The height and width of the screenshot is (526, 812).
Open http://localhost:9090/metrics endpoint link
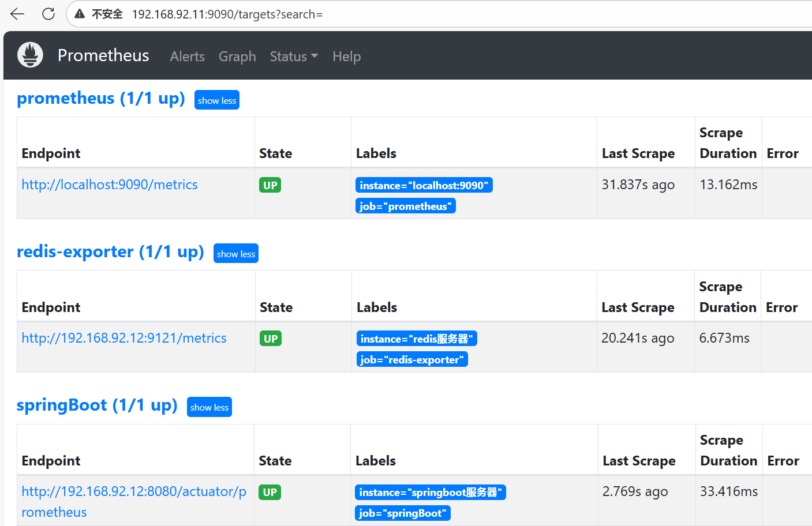[x=110, y=185]
